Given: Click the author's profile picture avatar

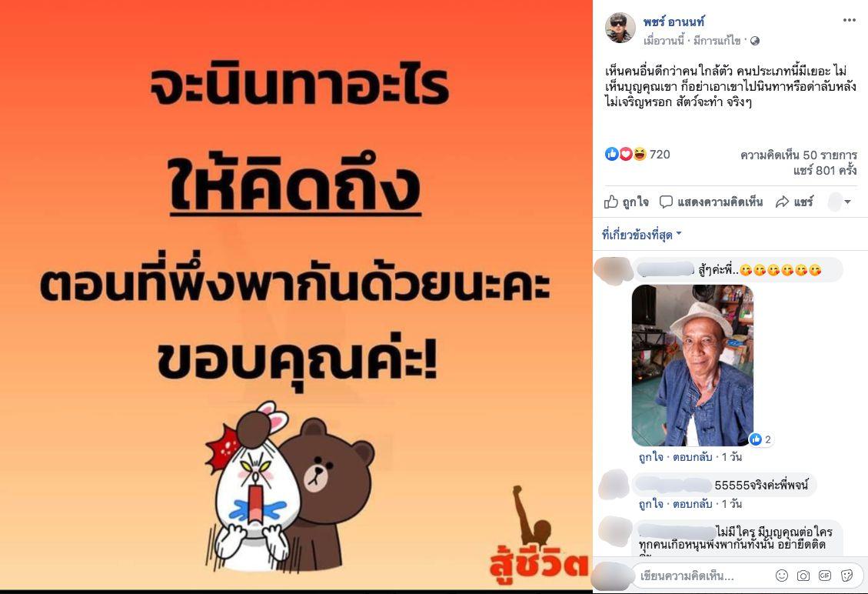Looking at the screenshot, I should [620, 28].
